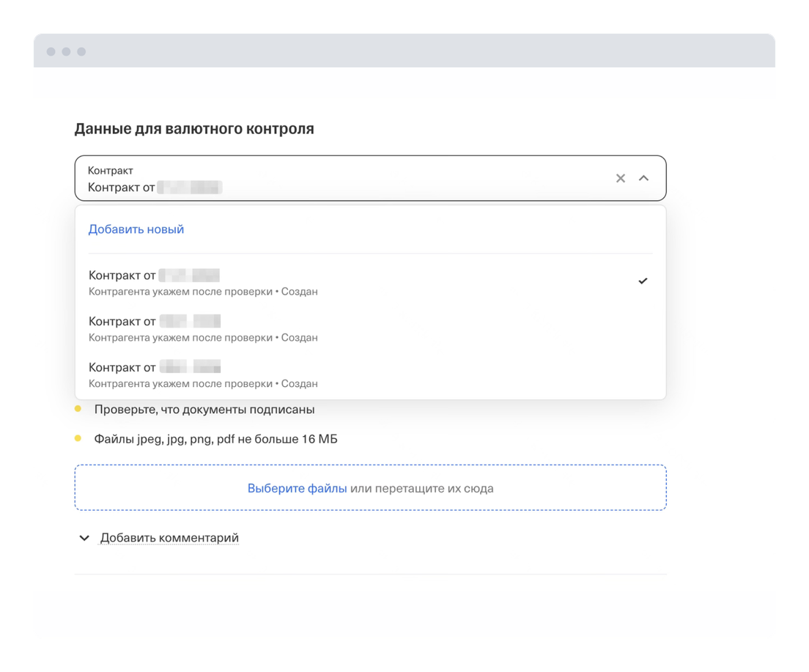
Task: Click the yellow bullet beside Файлы jpeg
Action: pyautogui.click(x=78, y=438)
